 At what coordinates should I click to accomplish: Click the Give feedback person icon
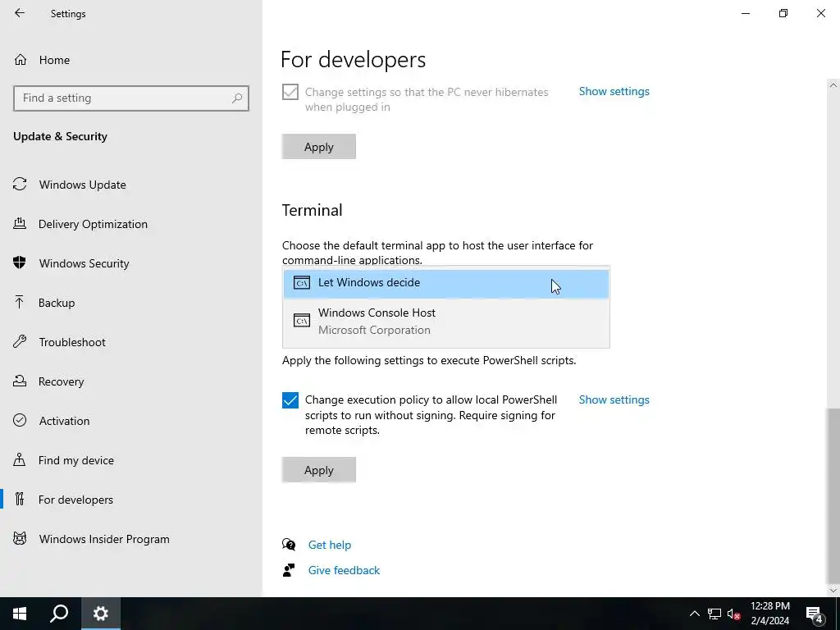[x=289, y=570]
